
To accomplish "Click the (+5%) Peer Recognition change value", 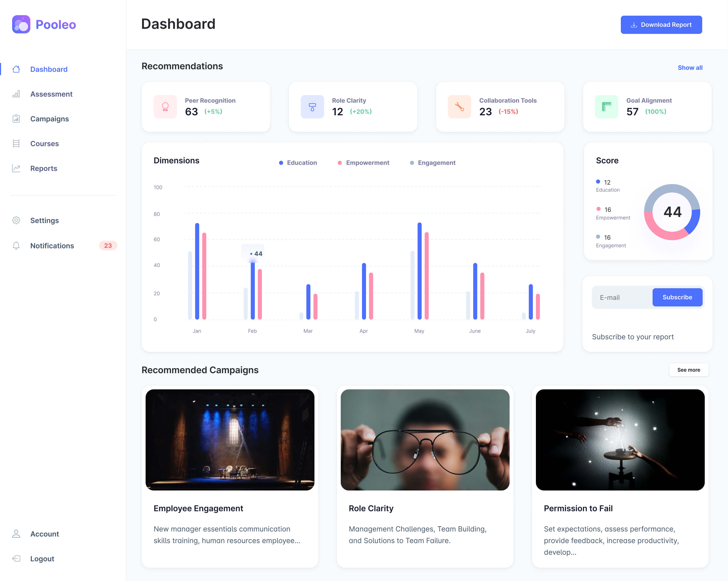I will point(213,111).
